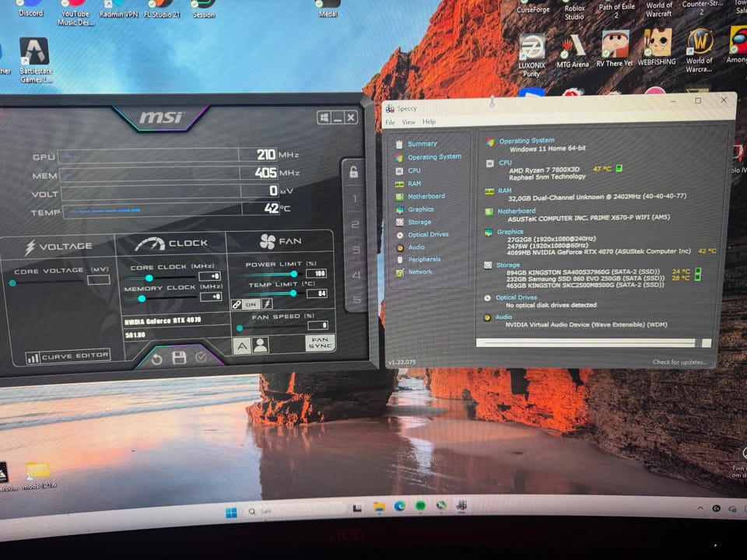
Task: Click the Power Limit 100 value field
Action: coord(317,273)
